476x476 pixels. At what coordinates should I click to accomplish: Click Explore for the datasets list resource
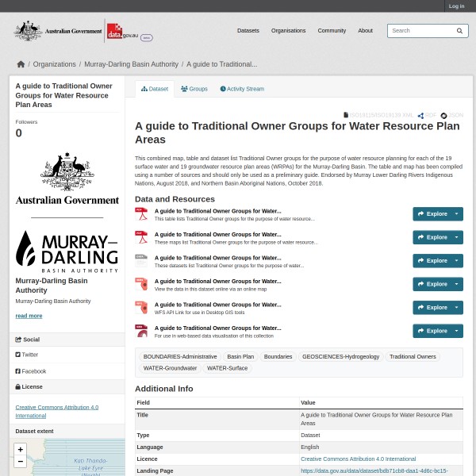432,260
